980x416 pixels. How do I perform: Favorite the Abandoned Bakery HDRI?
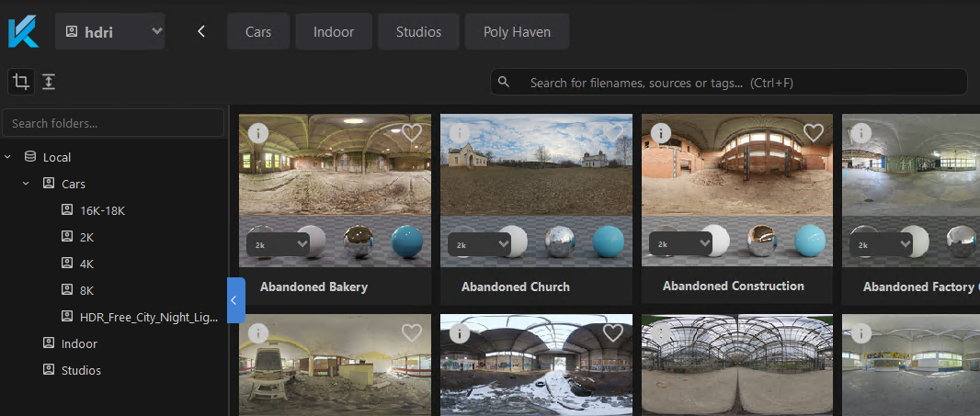(411, 133)
